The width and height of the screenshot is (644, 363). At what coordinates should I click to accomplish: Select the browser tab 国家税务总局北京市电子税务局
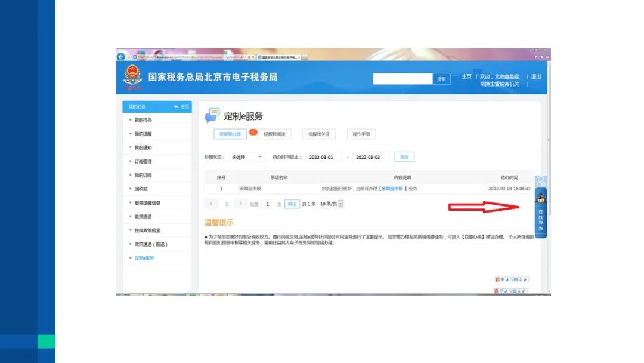279,57
